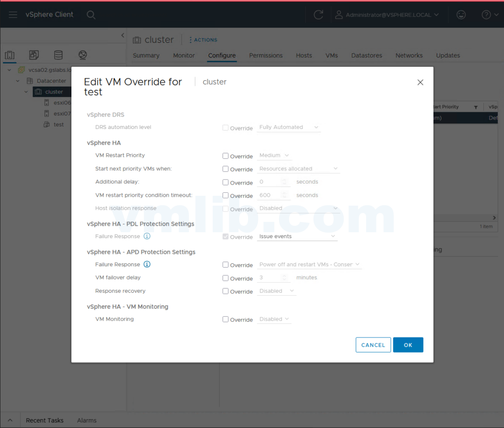Refresh the vSphere Client inventory
The height and width of the screenshot is (428, 504).
coord(318,14)
